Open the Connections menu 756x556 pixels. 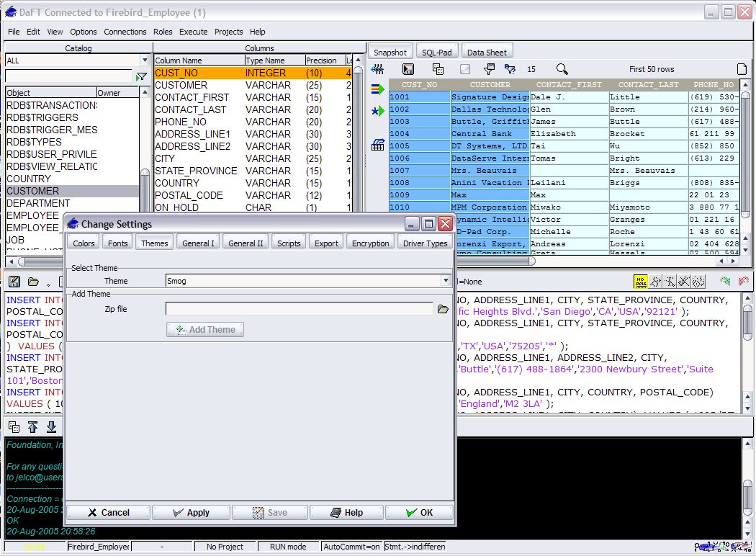click(x=125, y=32)
